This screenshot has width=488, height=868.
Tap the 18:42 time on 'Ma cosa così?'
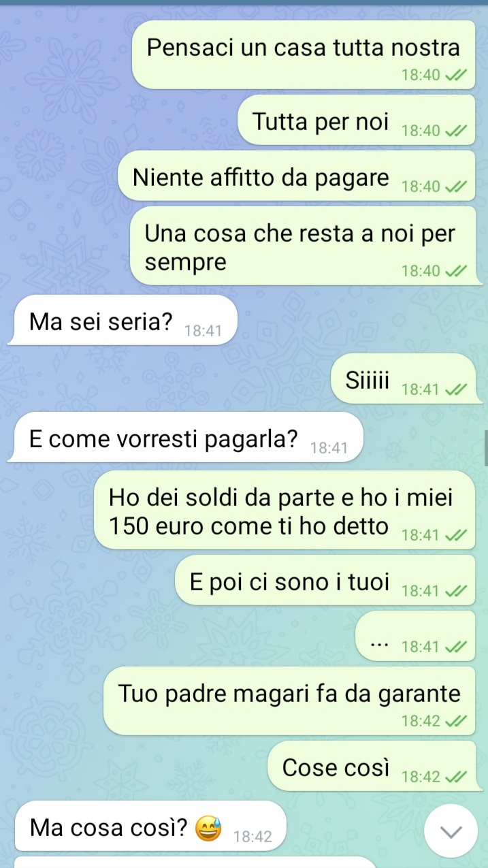coord(253,837)
